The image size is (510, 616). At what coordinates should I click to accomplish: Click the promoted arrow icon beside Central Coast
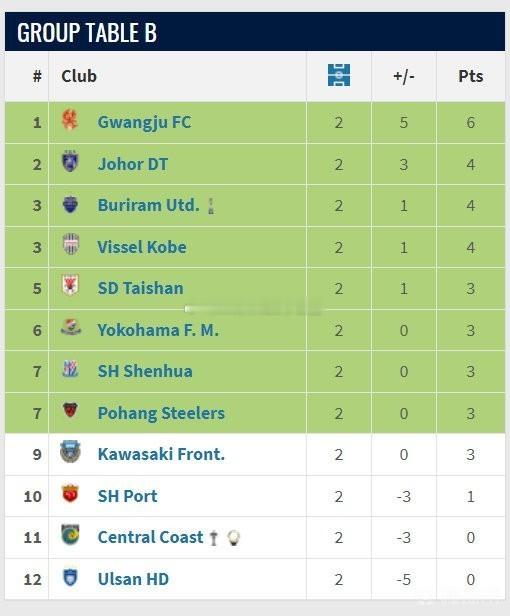click(214, 538)
